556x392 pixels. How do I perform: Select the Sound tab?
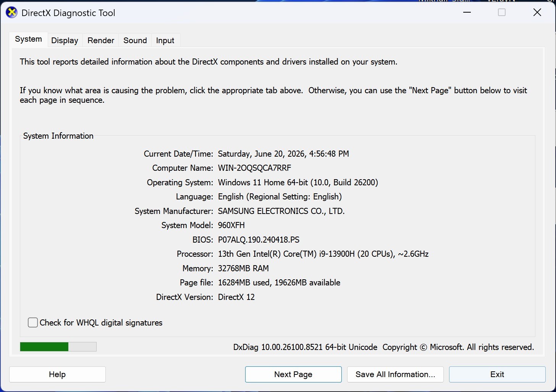[x=135, y=40]
